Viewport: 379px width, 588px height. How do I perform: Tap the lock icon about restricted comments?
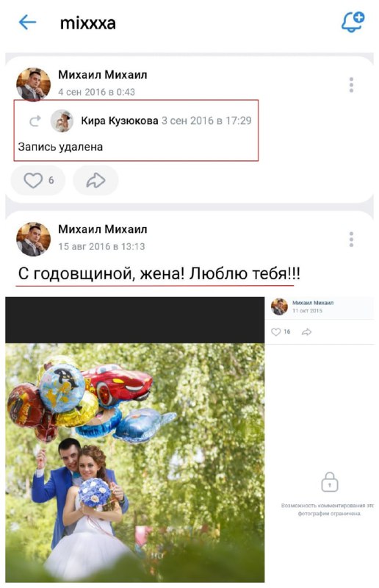[330, 482]
